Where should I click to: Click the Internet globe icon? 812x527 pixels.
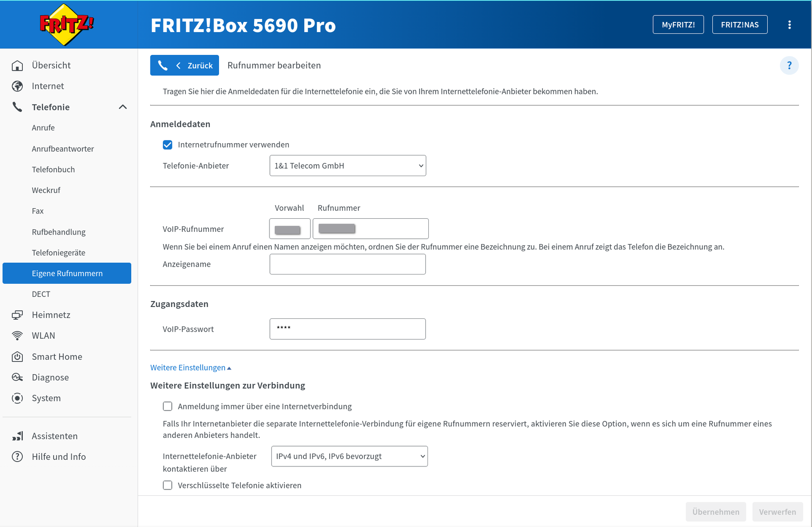click(x=17, y=86)
